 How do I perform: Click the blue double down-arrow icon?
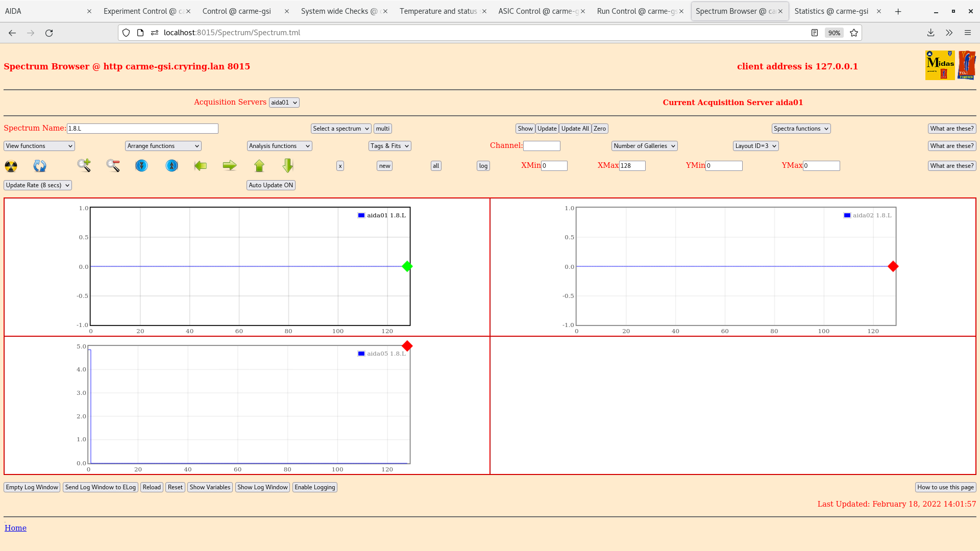tap(141, 166)
